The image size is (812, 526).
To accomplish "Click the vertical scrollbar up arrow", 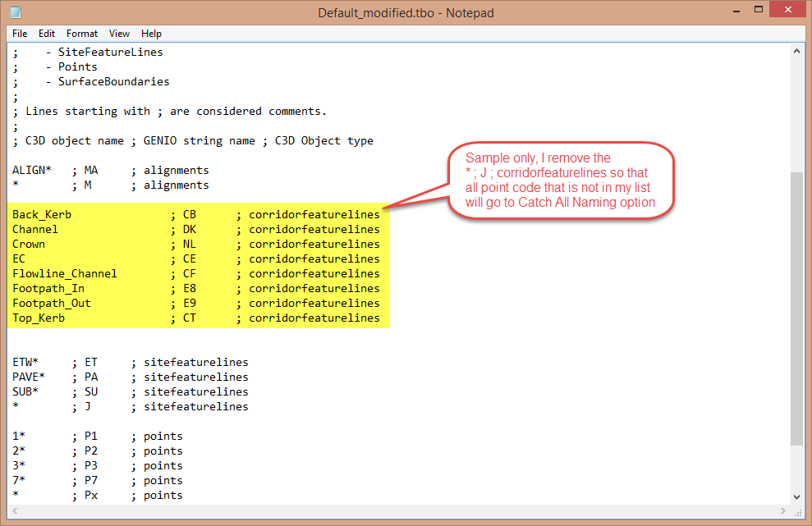I will (796, 51).
